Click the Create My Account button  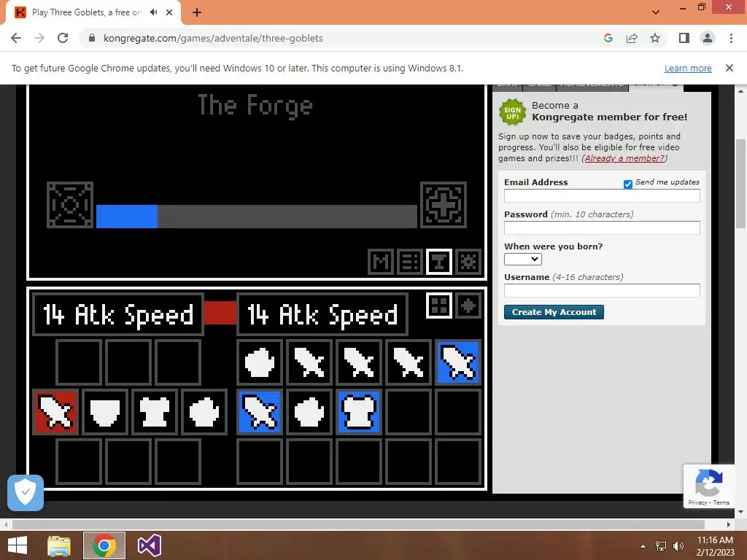[x=554, y=312]
